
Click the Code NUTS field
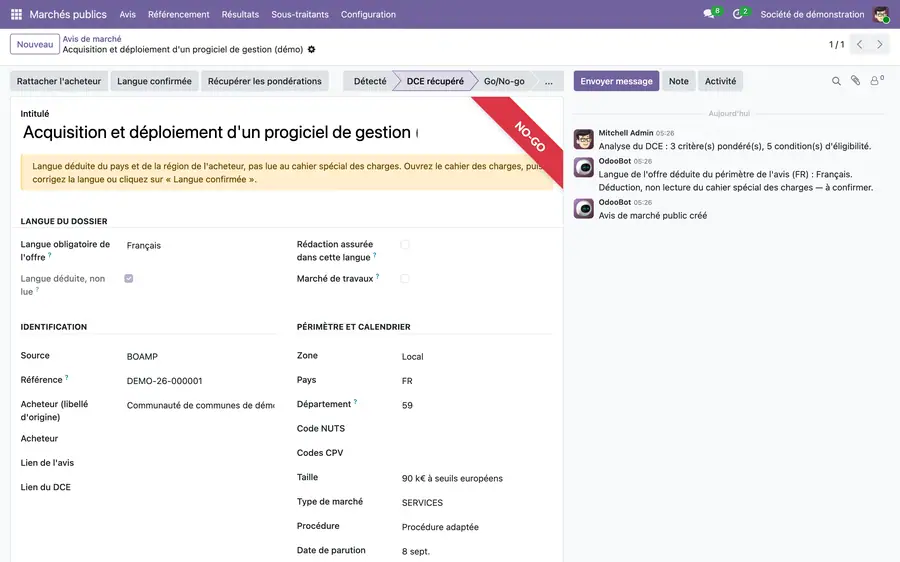pyautogui.click(x=476, y=429)
